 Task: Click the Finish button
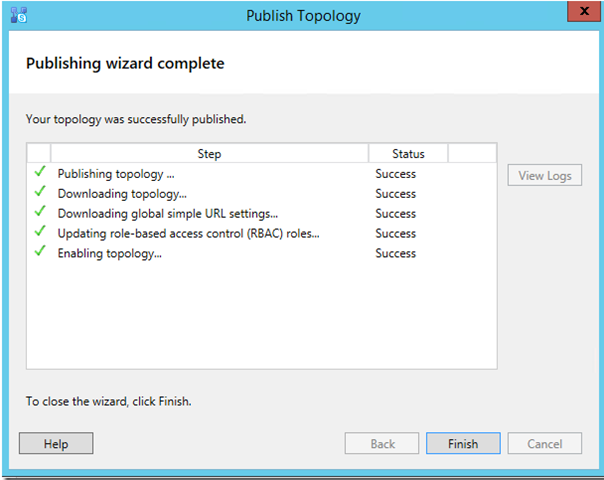463,443
